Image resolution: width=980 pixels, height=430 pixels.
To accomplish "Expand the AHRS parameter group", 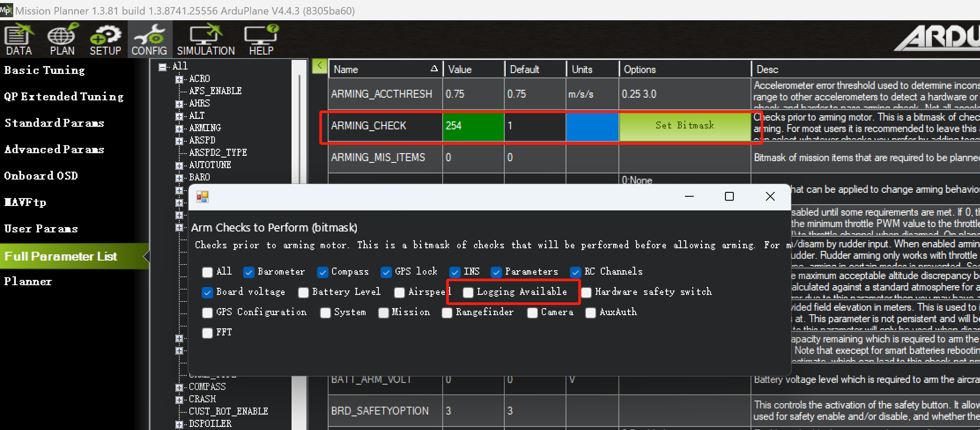I will click(179, 104).
